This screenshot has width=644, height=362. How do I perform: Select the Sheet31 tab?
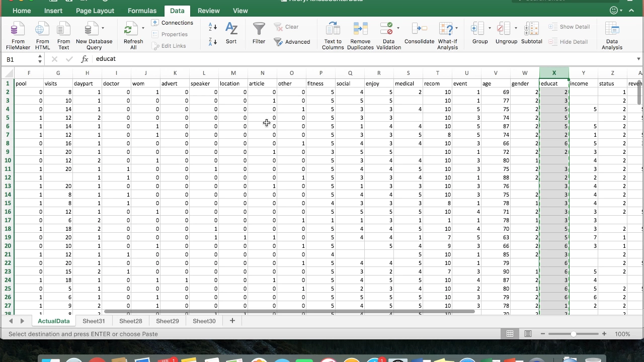click(x=94, y=321)
